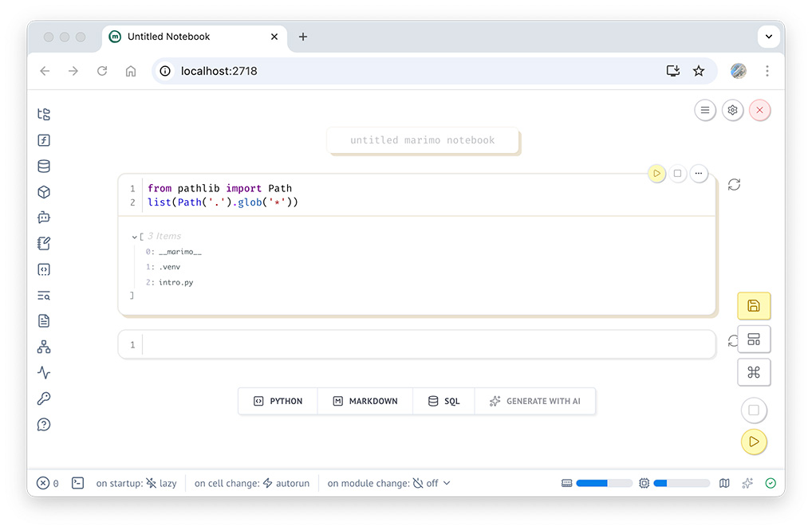Open the packages cube icon
This screenshot has height=530, width=812.
tap(44, 192)
